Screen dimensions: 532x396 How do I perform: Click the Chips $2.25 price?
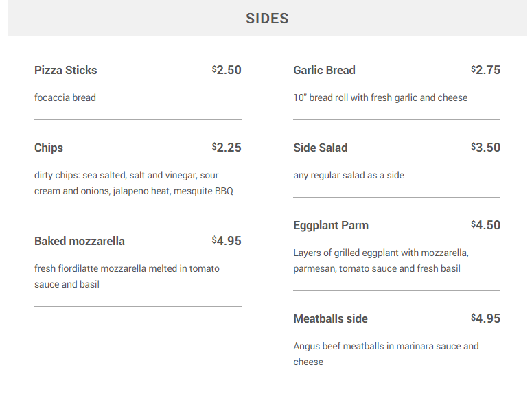[x=227, y=148]
